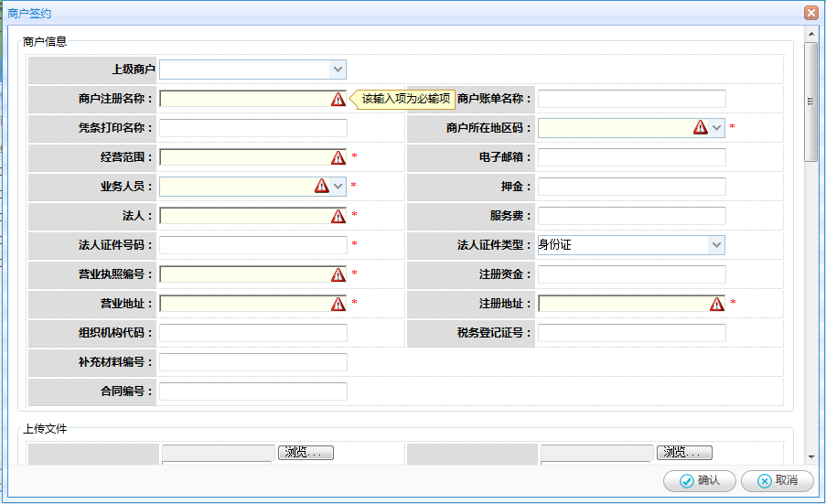Click the 取消 button

[777, 481]
